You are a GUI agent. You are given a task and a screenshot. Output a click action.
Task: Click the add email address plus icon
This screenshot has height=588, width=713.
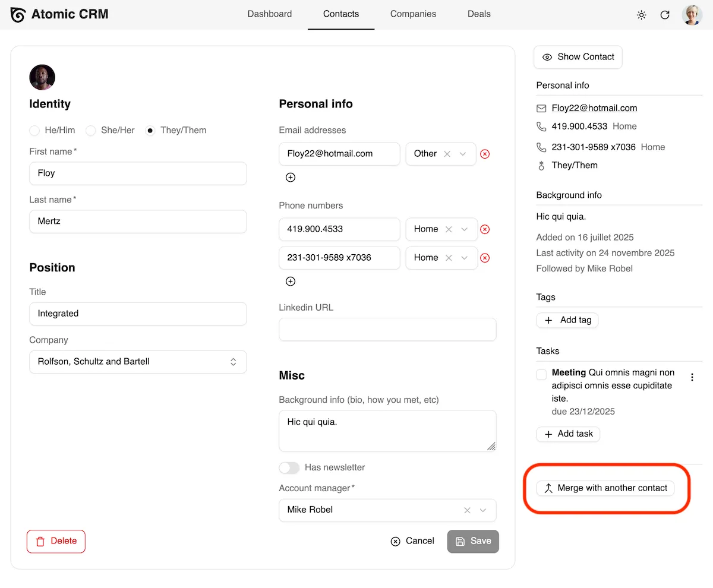(x=290, y=177)
